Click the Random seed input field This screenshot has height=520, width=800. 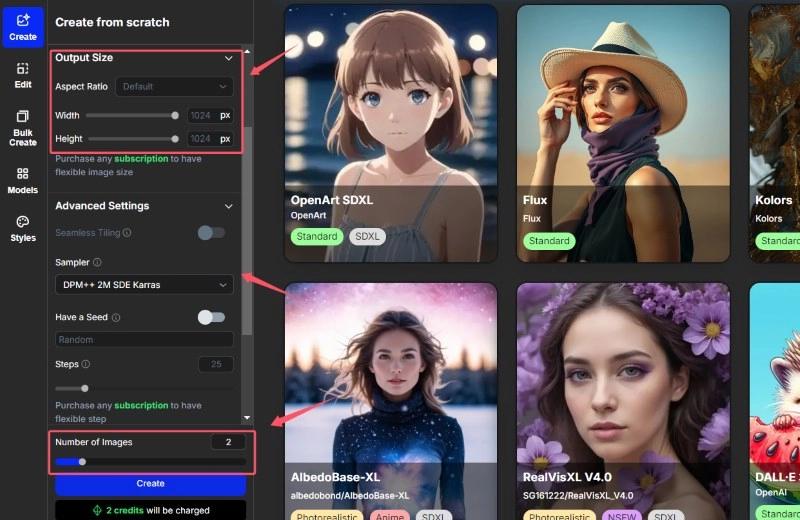click(144, 340)
